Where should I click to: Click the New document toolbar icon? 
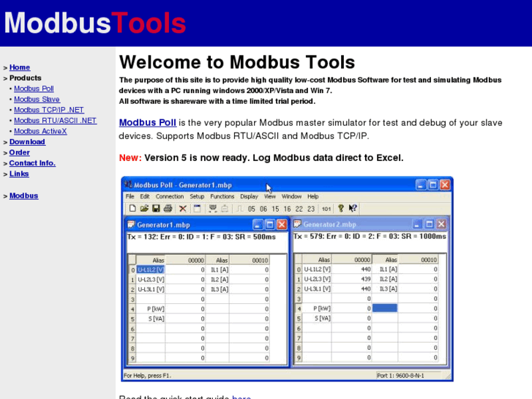[132, 208]
